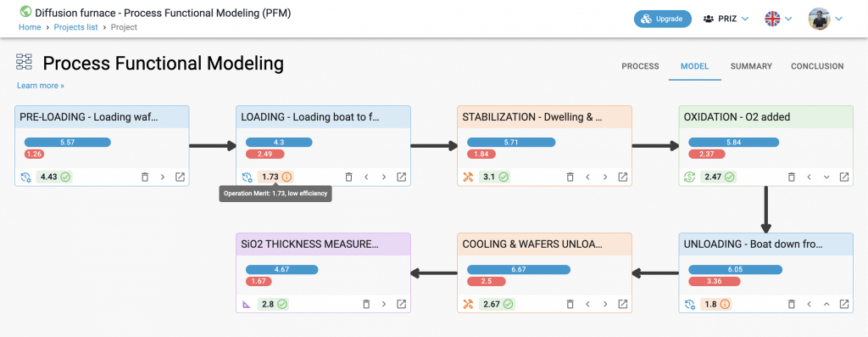The width and height of the screenshot is (868, 337).
Task: Open the PRIZ workspace dropdown
Action: 726,19
